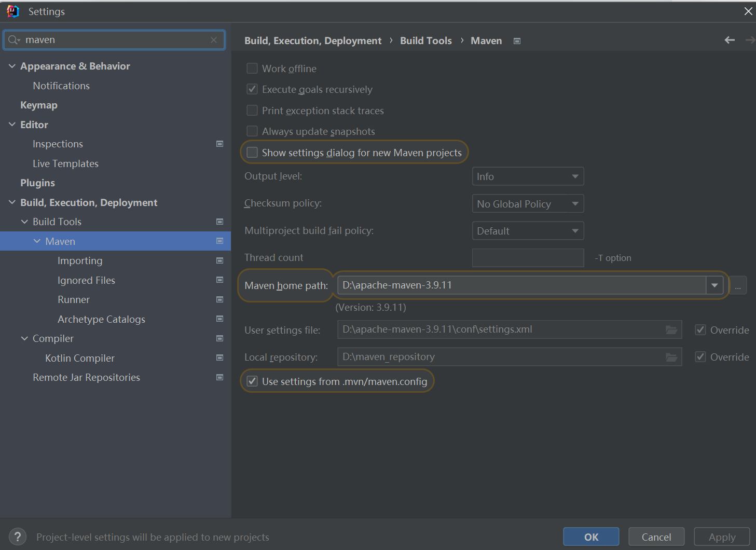Screen dimensions: 756x550
Task: Click project-level icon on Maven tree row
Action: tap(219, 241)
